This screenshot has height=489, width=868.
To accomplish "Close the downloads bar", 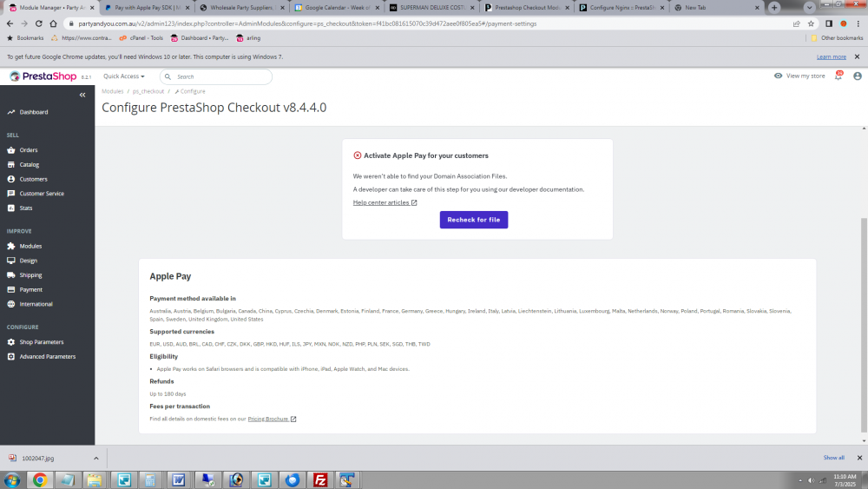I will coord(859,458).
